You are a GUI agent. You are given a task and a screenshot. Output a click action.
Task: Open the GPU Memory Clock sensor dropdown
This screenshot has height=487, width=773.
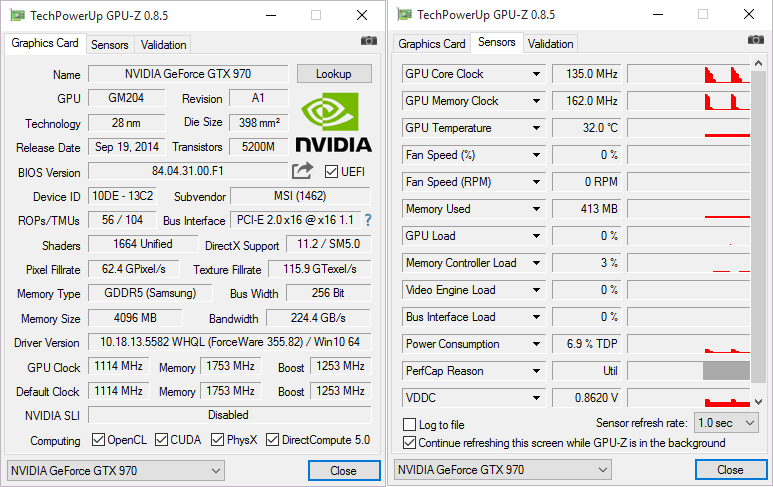(x=536, y=101)
